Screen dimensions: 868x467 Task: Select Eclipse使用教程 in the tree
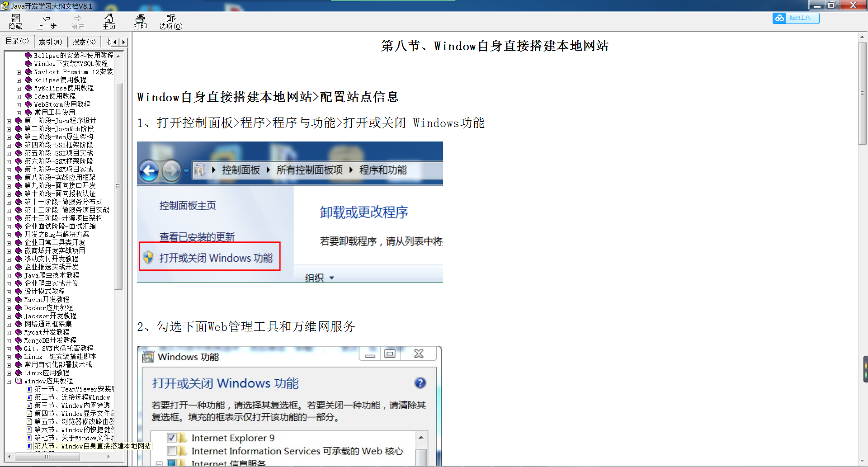pos(60,80)
